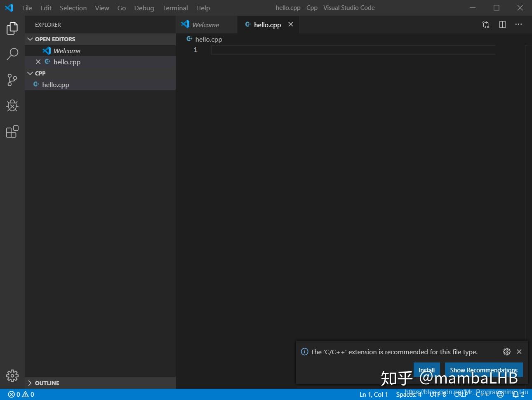Viewport: 532px width, 400px height.
Task: Select the Source Control icon
Action: 12,80
